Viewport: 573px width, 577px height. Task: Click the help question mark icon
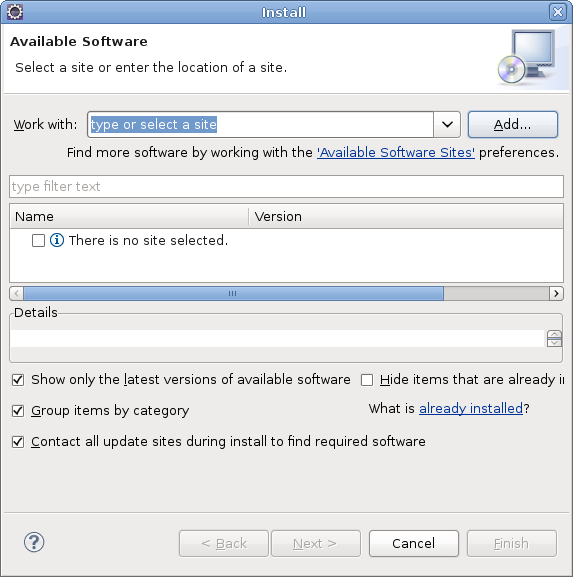(x=34, y=542)
